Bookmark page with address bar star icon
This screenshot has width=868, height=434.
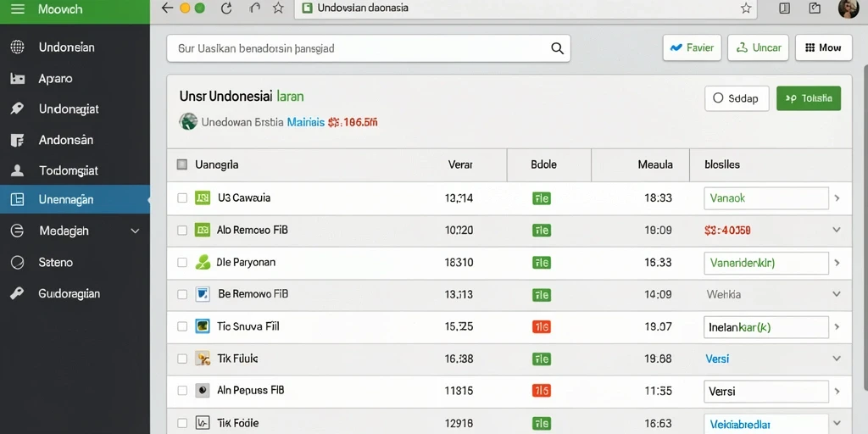tap(746, 8)
